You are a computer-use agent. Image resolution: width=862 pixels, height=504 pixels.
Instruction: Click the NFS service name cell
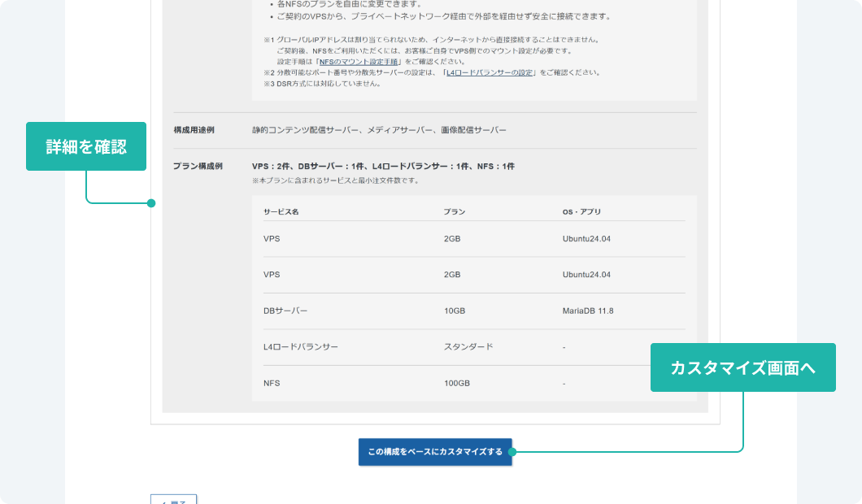tap(272, 383)
